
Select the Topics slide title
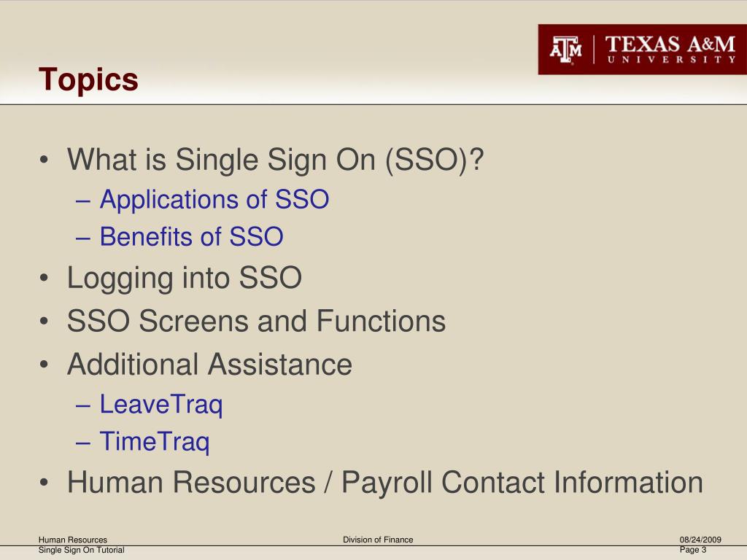(88, 79)
